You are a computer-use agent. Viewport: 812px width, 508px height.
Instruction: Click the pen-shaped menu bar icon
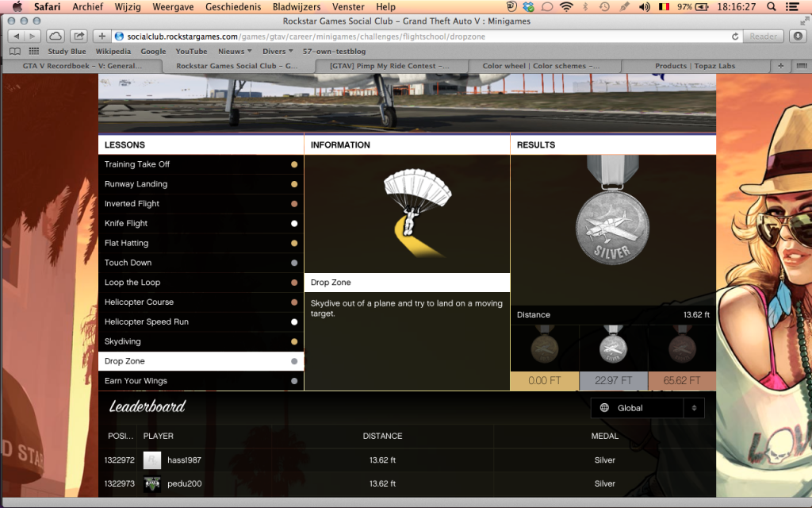click(x=623, y=6)
